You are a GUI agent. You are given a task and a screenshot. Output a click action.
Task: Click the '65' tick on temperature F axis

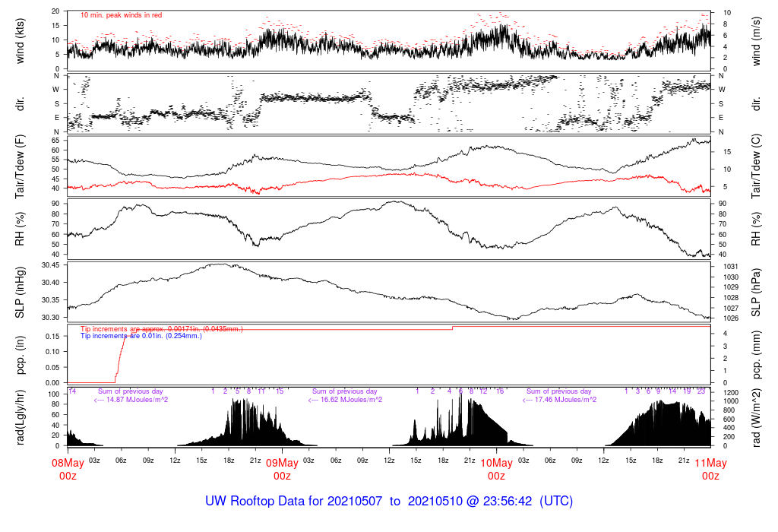[x=55, y=141]
